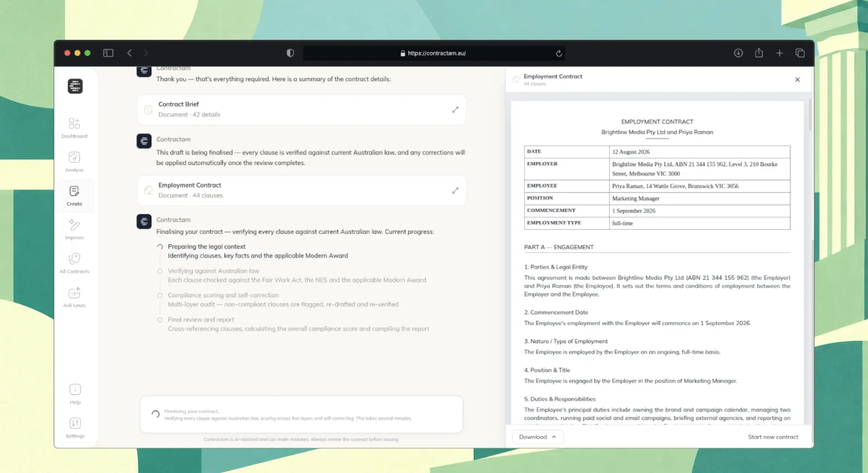The height and width of the screenshot is (473, 868).
Task: Click the 'Preparing the legal context' step
Action: [x=207, y=246]
